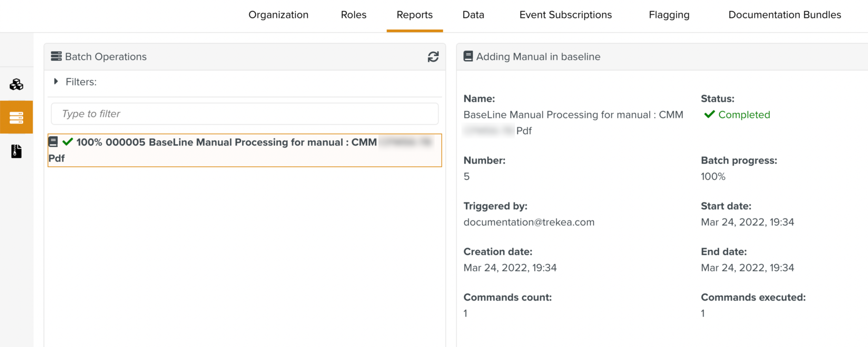Viewport: 868px width, 347px height.
Task: Go to the Data tab
Action: 473,15
